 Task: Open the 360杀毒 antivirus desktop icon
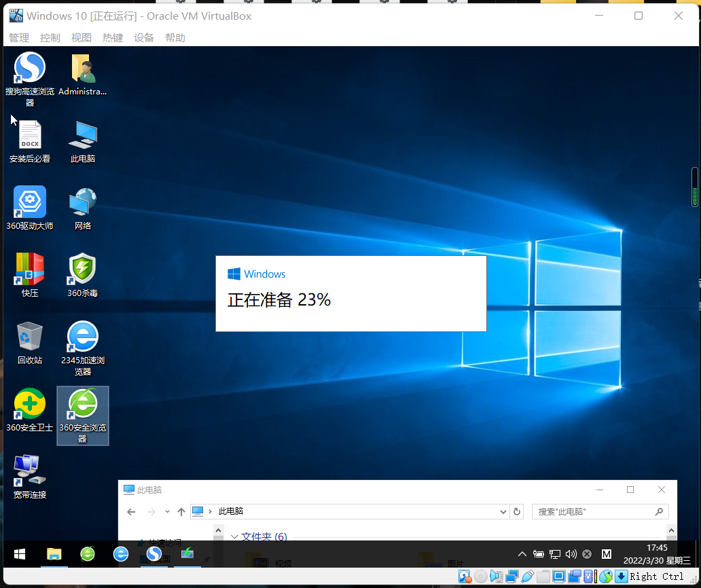82,268
